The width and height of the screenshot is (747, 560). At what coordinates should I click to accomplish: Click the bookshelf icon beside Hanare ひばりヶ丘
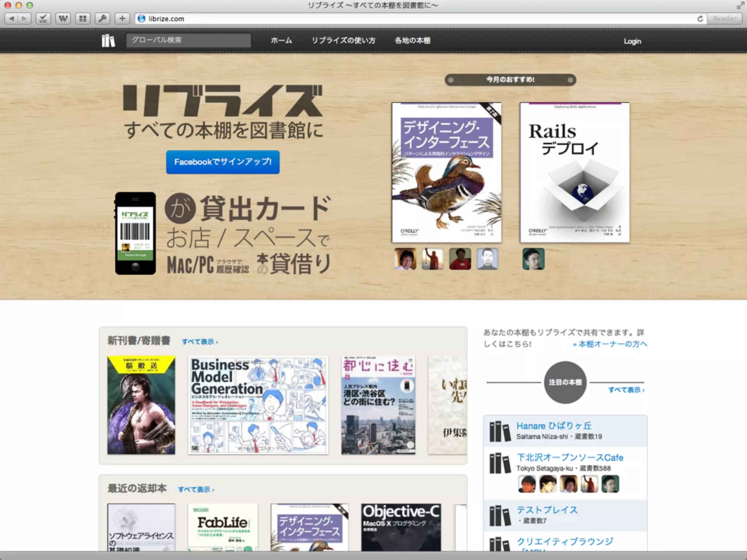coord(500,431)
